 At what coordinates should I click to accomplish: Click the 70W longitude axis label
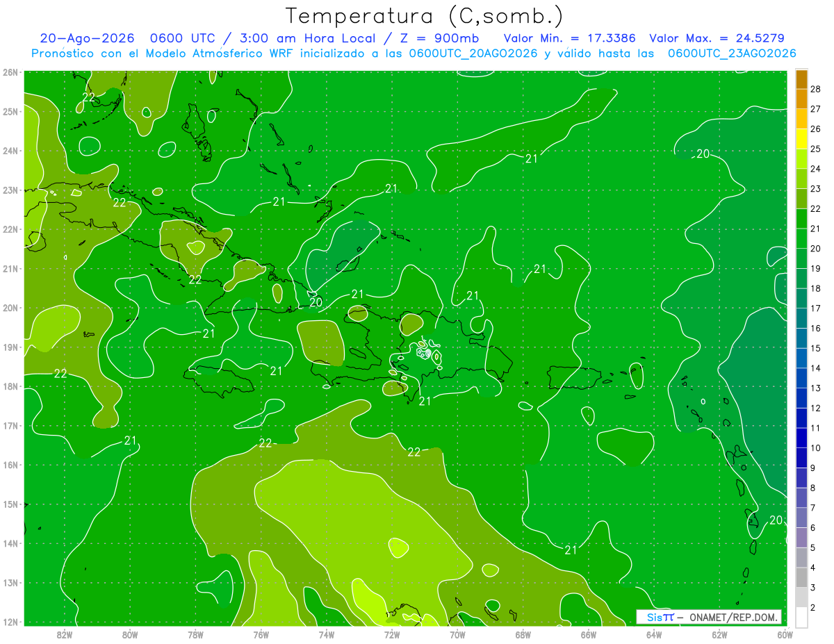point(457,634)
